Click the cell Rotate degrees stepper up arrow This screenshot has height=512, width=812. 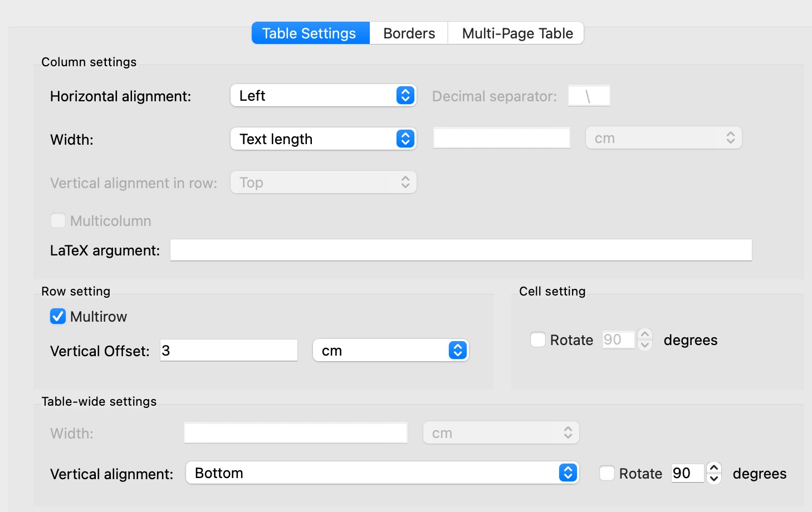[x=645, y=334]
